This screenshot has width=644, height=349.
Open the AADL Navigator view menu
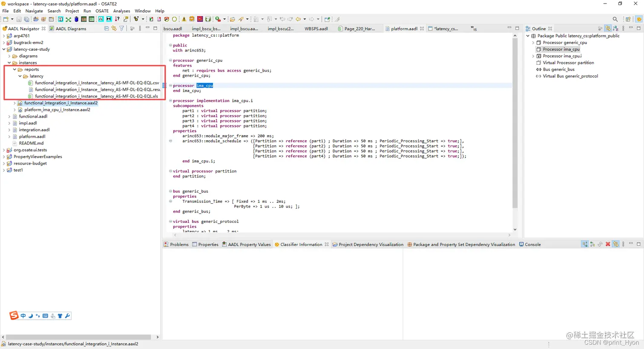(140, 29)
